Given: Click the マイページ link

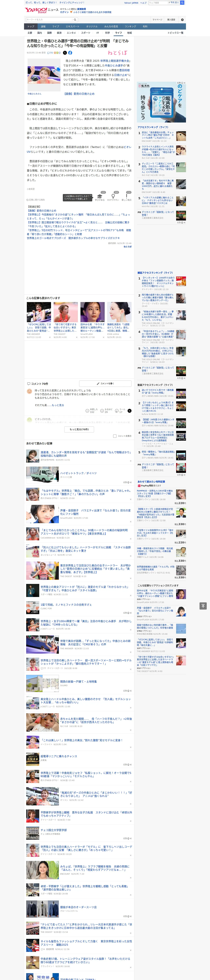Looking at the screenshot, I should click(x=157, y=19).
